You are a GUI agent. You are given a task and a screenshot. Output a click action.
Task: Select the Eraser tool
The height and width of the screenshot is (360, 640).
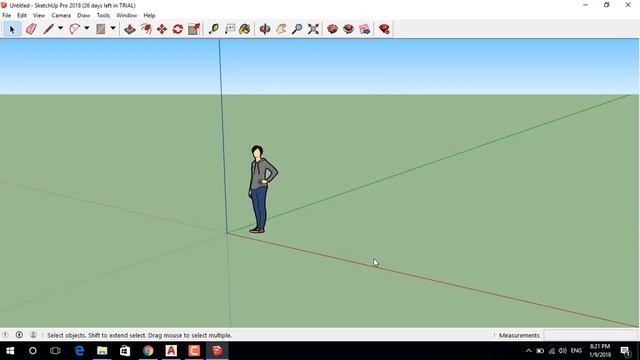click(x=31, y=29)
